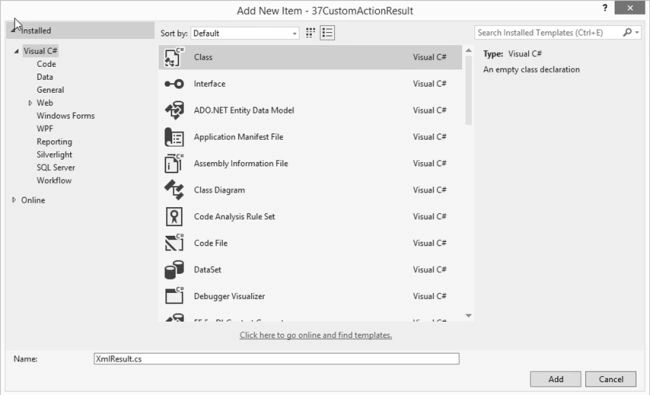Switch to medium icons list view
Viewport: 650px width, 395px height.
(327, 33)
